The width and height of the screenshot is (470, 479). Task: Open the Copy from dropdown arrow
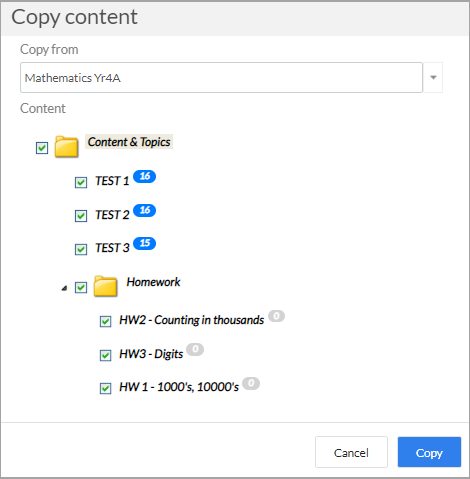433,77
